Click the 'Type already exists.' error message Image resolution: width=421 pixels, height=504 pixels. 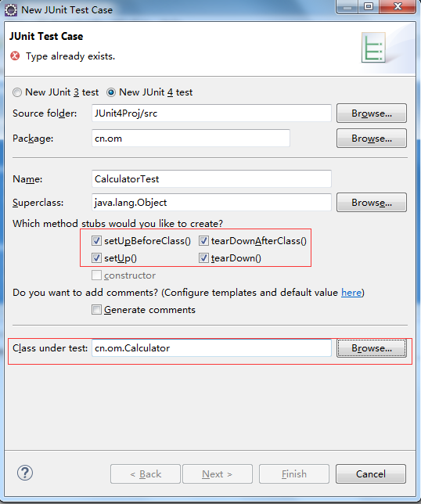(x=70, y=56)
